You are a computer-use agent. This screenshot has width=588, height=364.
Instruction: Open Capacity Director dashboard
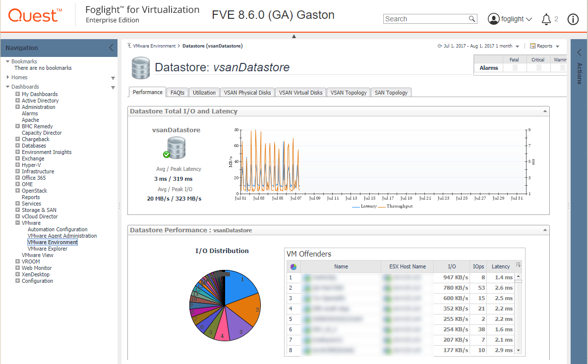coord(42,133)
